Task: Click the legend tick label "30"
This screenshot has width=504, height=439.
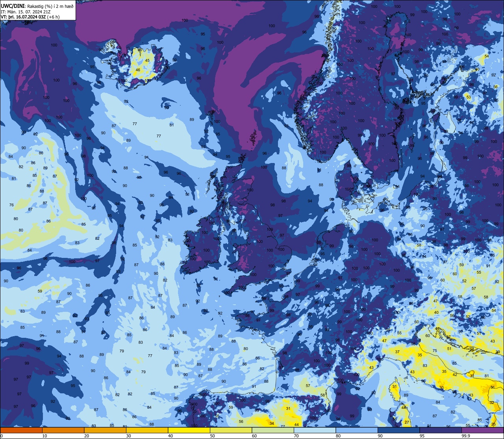Action: tap(128, 436)
